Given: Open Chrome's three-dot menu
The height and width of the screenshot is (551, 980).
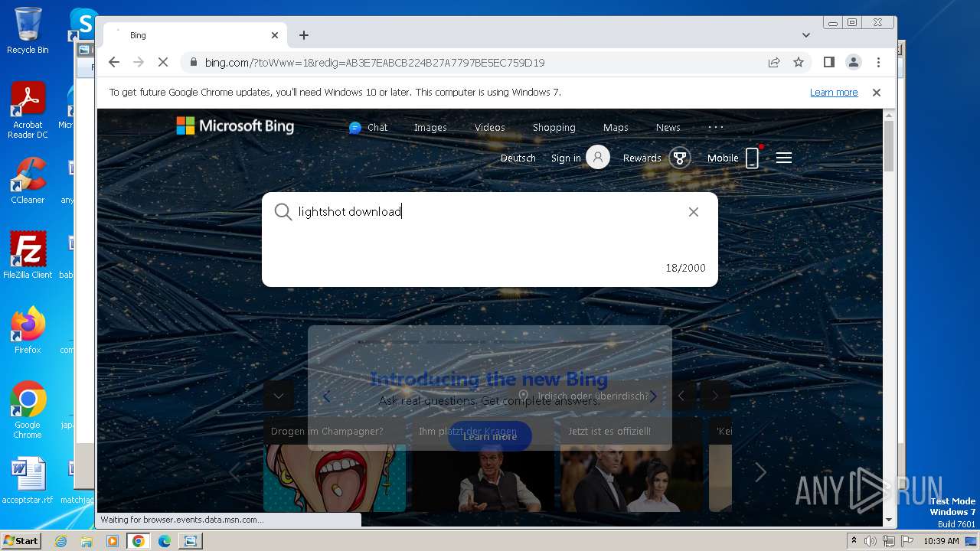Looking at the screenshot, I should 878,63.
